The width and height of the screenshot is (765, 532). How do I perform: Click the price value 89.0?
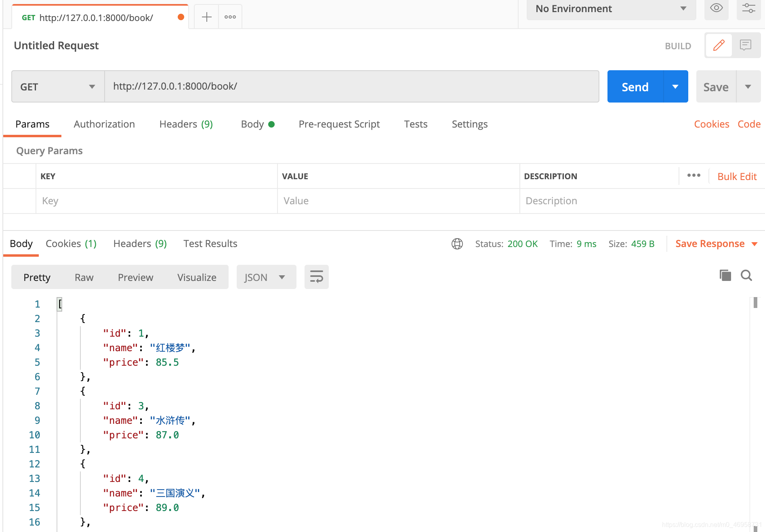click(167, 508)
